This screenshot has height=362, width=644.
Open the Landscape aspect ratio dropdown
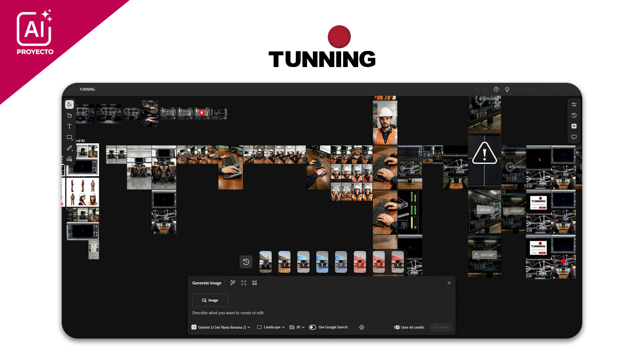271,327
